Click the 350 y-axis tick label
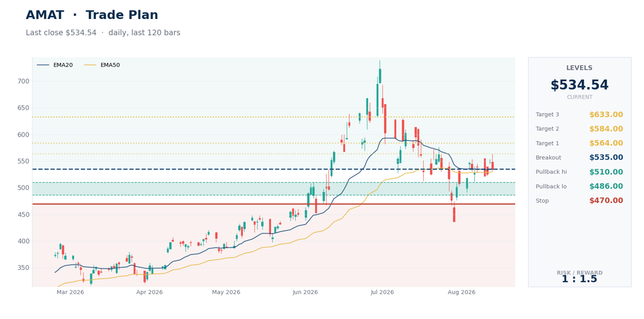 [x=24, y=267]
